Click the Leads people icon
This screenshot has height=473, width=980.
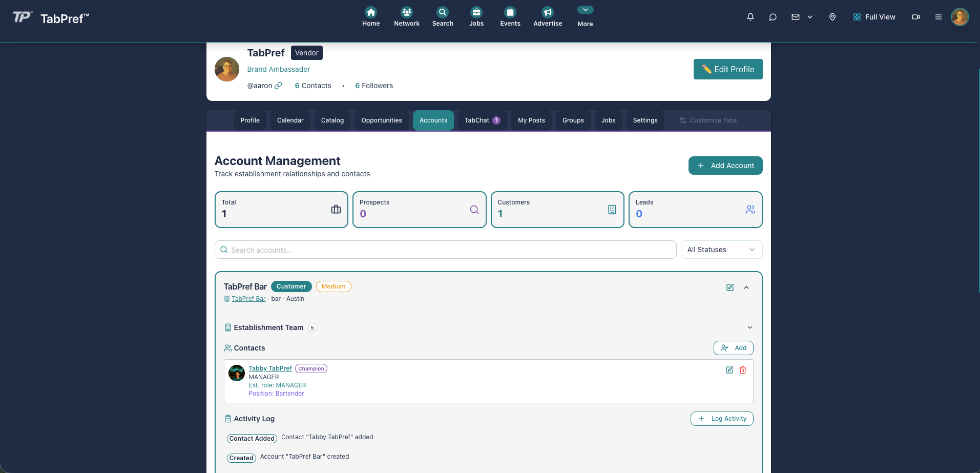tap(750, 209)
